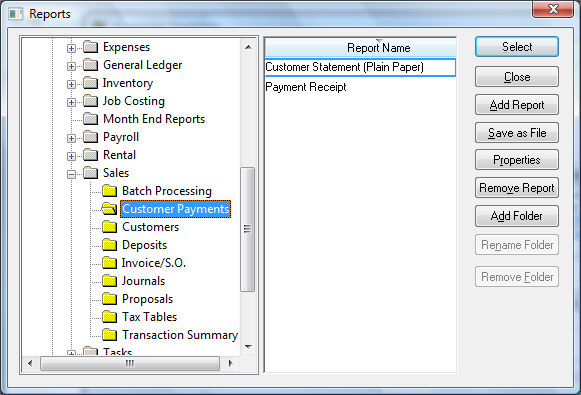The height and width of the screenshot is (395, 581).
Task: Expand the Job Costing tree node
Action: pos(72,102)
